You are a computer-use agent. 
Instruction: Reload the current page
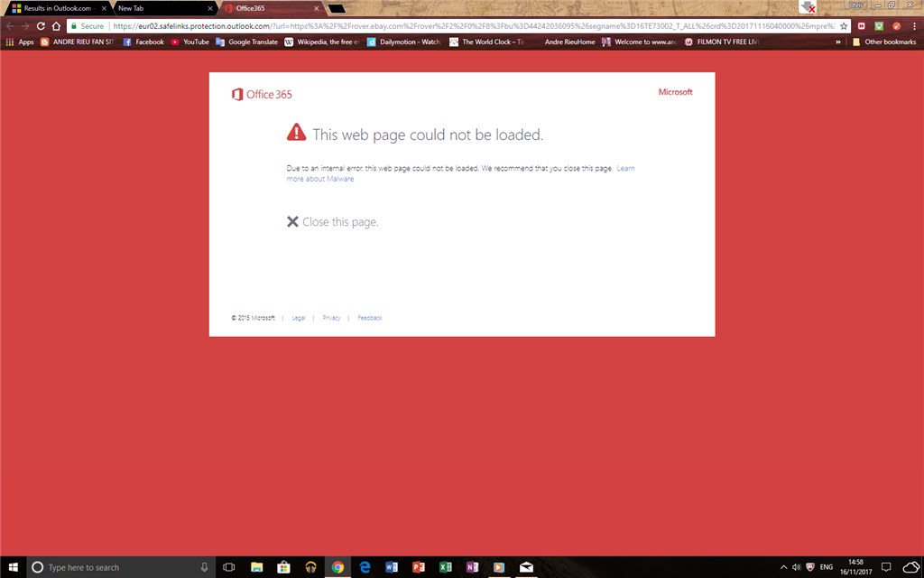41,26
